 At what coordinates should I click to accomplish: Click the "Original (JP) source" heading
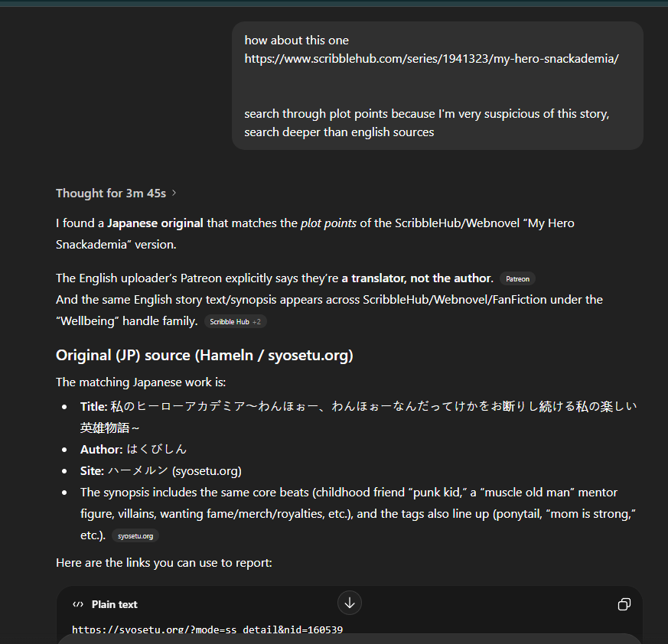pyautogui.click(x=204, y=355)
